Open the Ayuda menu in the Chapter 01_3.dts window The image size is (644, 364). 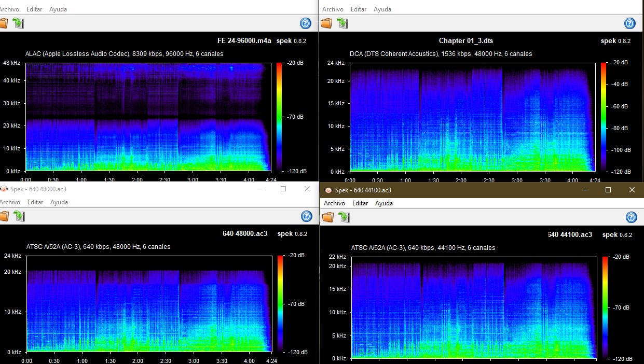[x=382, y=9]
